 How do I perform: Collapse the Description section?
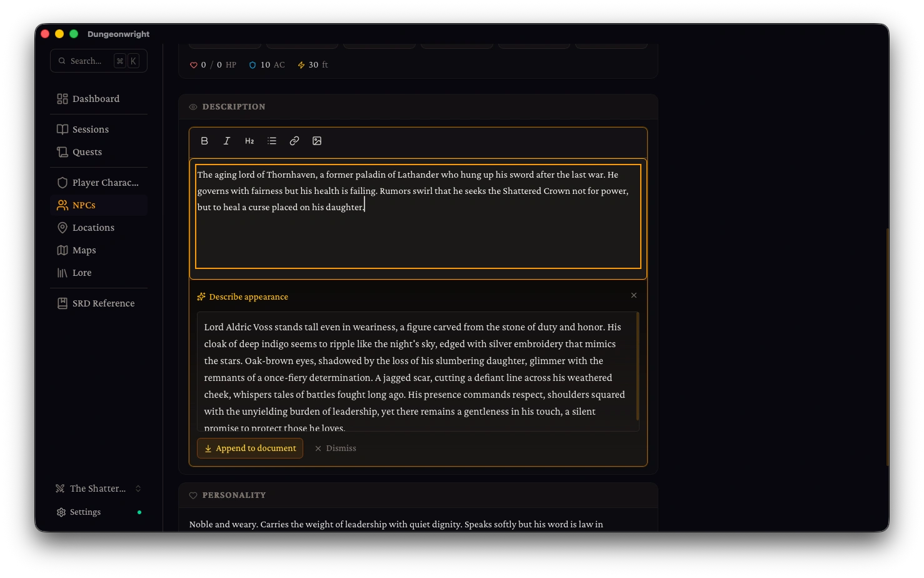(x=234, y=106)
